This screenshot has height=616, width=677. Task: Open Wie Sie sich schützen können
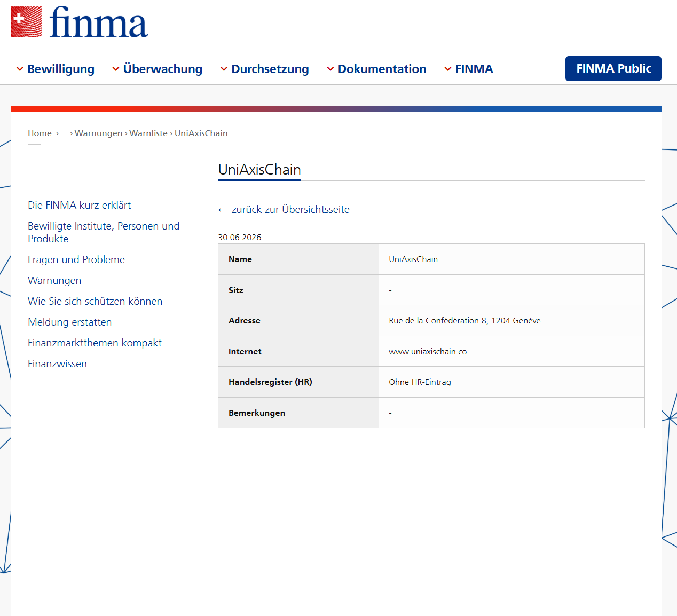point(95,301)
